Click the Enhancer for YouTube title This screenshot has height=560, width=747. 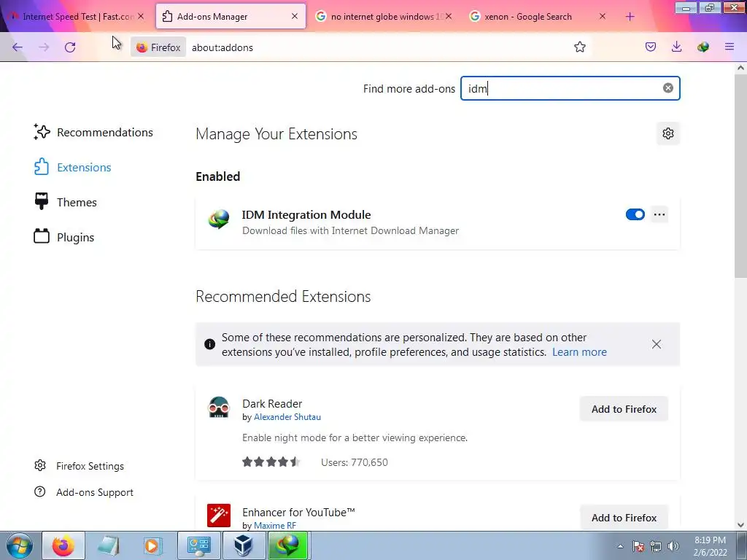click(x=298, y=513)
